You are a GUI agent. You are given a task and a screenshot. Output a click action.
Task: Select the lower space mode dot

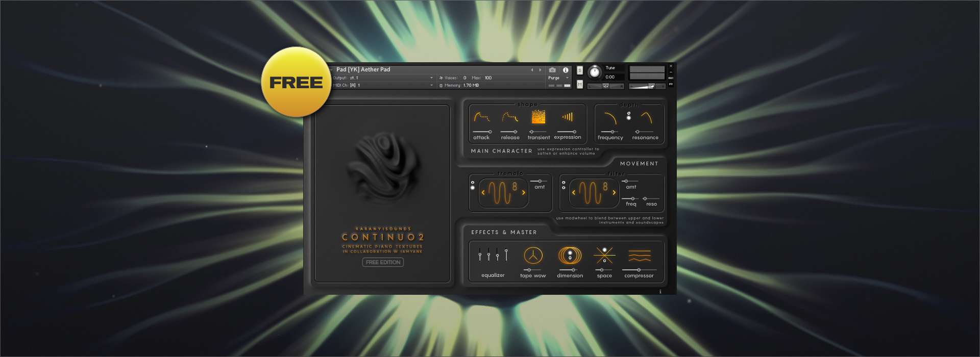(605, 261)
